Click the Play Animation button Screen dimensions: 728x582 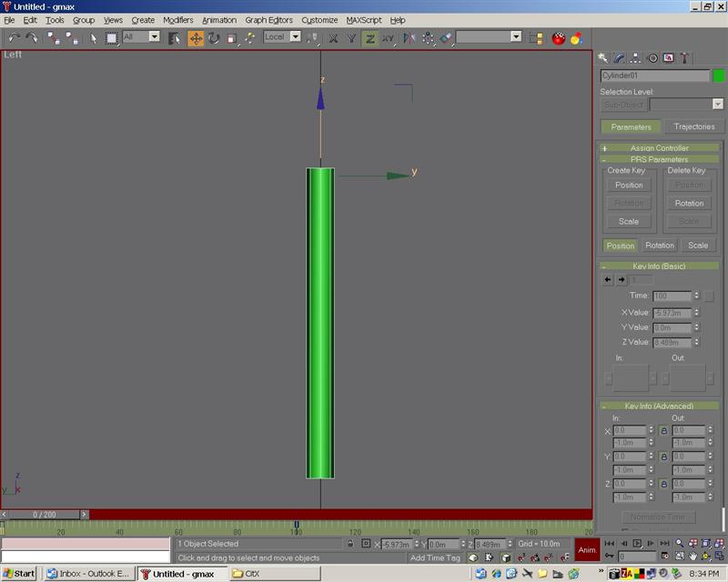[638, 543]
